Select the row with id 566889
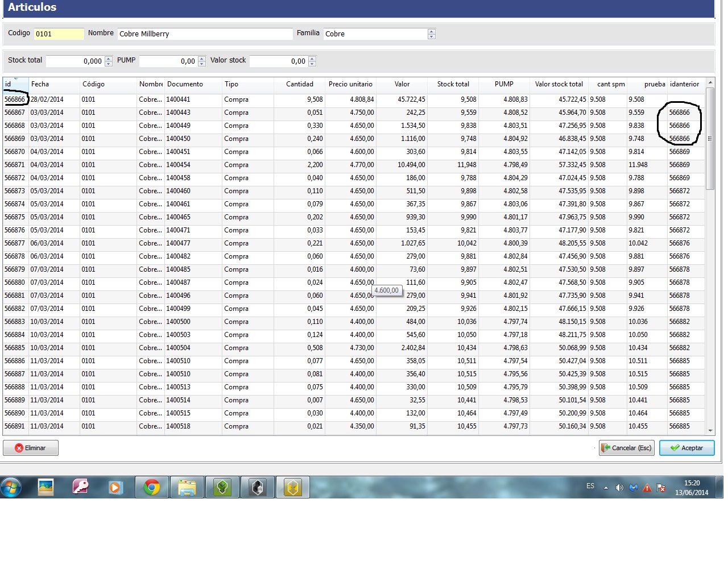The image size is (728, 582). point(354,400)
